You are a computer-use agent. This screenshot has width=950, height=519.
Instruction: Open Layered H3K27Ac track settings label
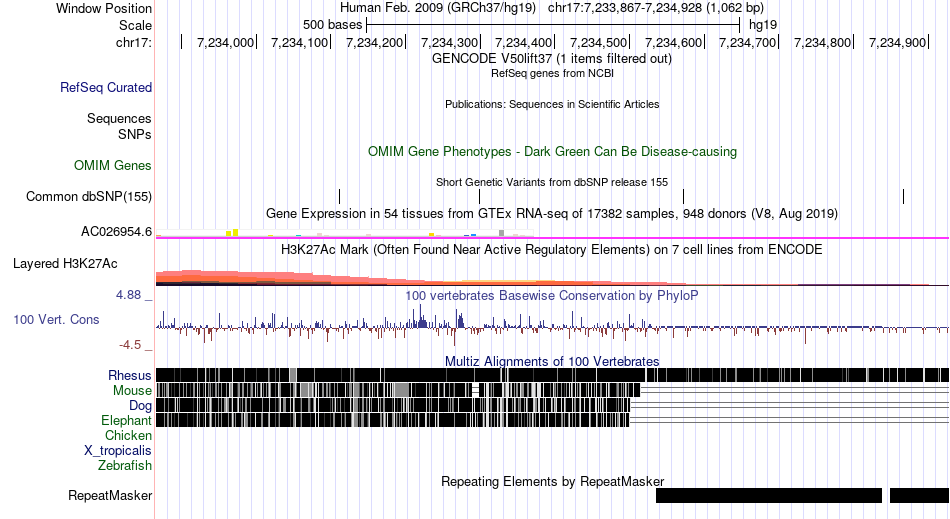[65, 263]
